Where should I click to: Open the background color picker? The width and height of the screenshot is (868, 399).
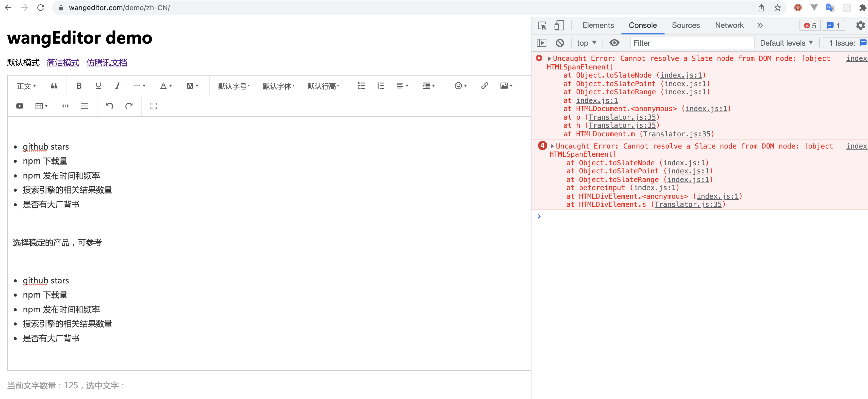(x=192, y=86)
